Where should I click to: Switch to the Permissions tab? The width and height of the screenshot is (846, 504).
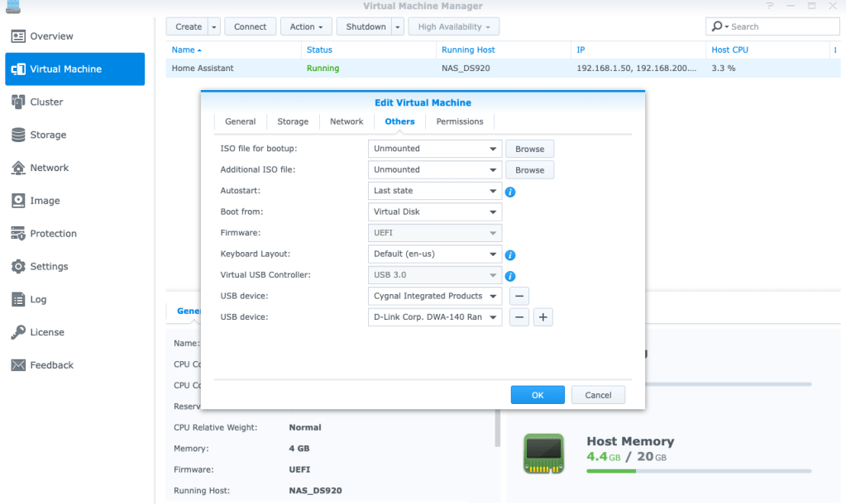click(460, 121)
